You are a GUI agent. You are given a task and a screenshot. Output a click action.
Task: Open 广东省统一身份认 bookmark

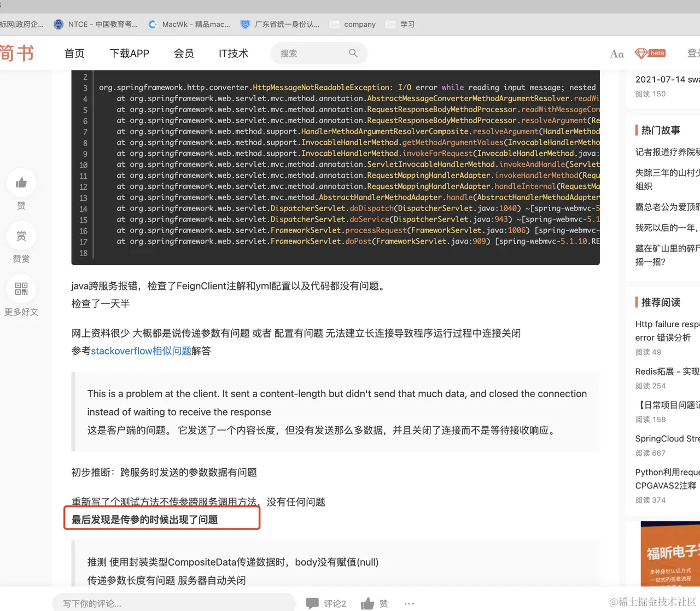(x=280, y=24)
